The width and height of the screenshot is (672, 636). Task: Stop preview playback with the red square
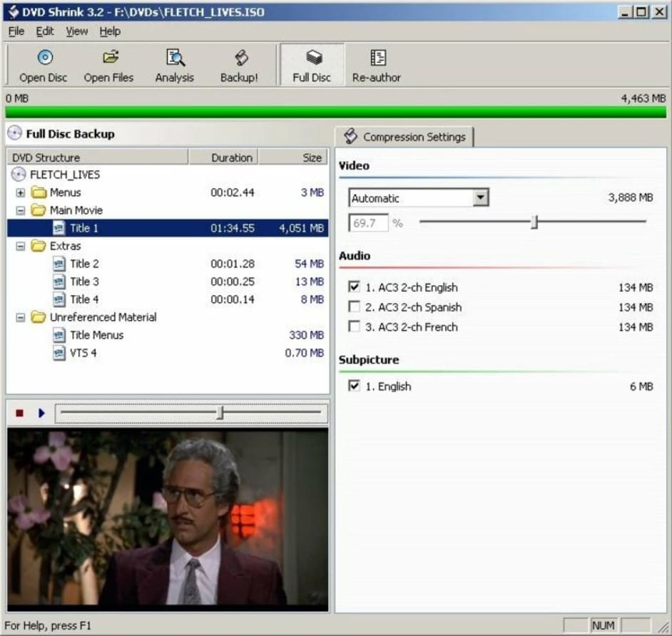[x=19, y=414]
